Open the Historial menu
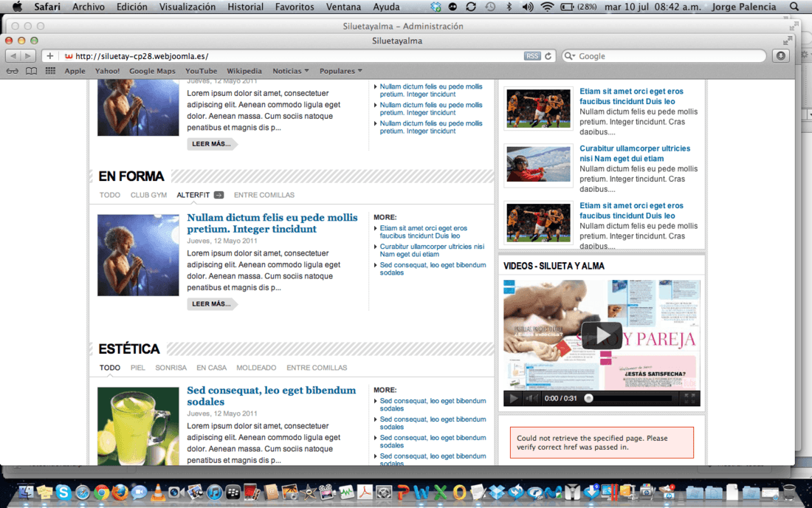This screenshot has height=508, width=812. 246,7
